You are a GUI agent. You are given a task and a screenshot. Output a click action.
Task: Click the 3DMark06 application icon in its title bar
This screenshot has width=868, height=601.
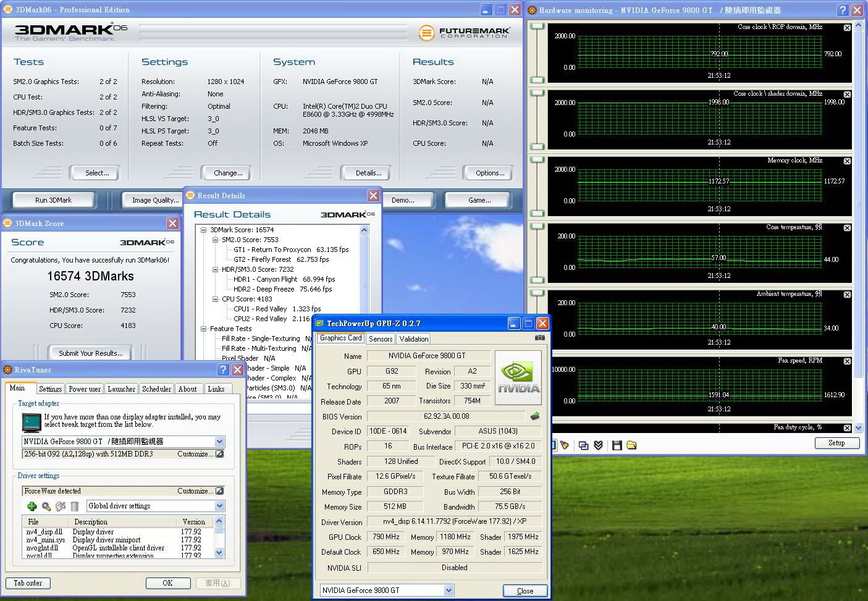pyautogui.click(x=8, y=10)
